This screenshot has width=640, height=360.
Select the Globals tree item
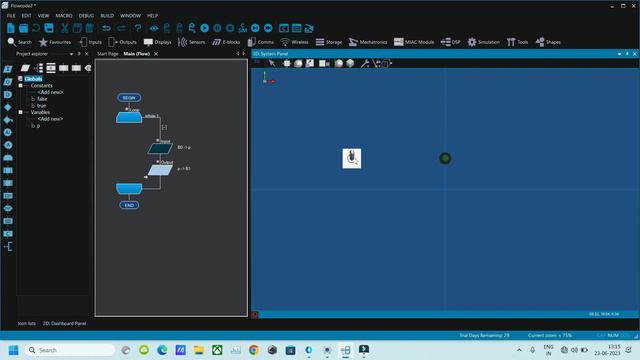coord(33,79)
